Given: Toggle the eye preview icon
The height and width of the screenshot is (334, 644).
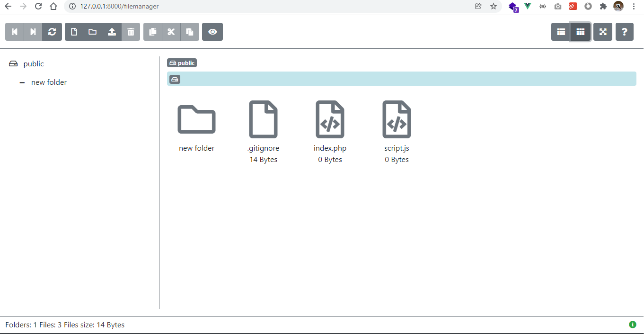Looking at the screenshot, I should (212, 32).
